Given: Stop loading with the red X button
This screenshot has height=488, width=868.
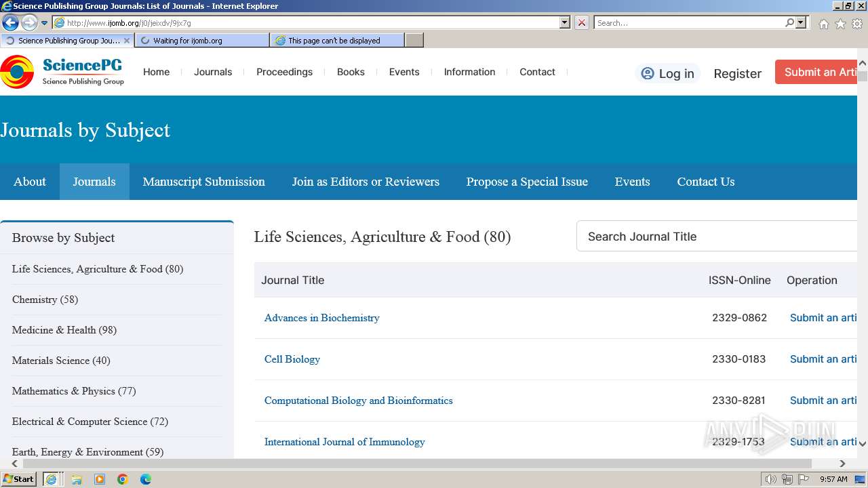Looking at the screenshot, I should (582, 22).
